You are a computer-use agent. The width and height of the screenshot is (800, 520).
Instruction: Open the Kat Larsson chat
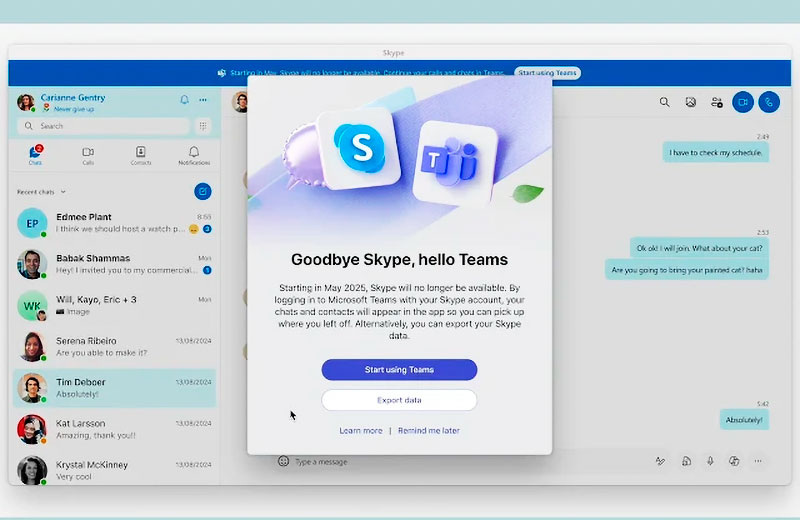click(x=114, y=429)
